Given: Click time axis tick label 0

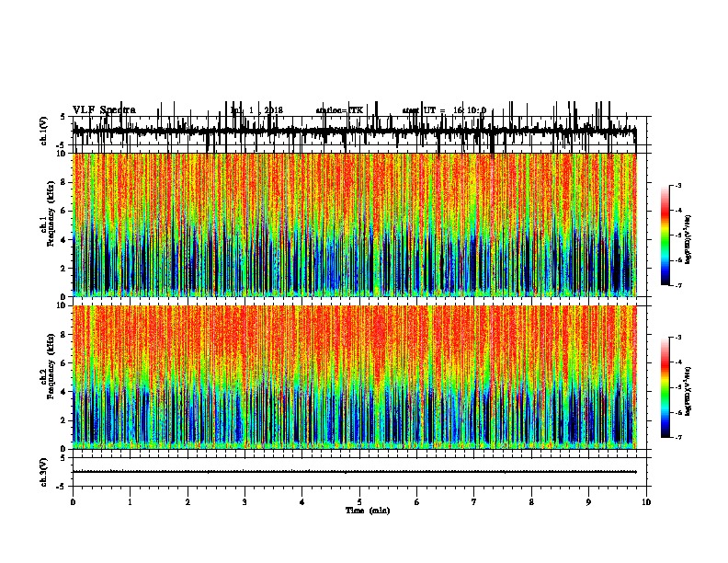Looking at the screenshot, I should pos(73,502).
